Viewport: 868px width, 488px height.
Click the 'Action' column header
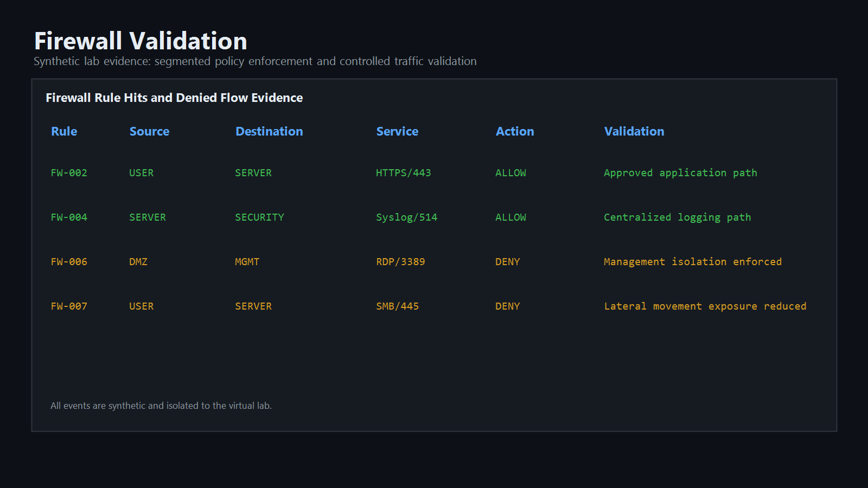point(515,131)
